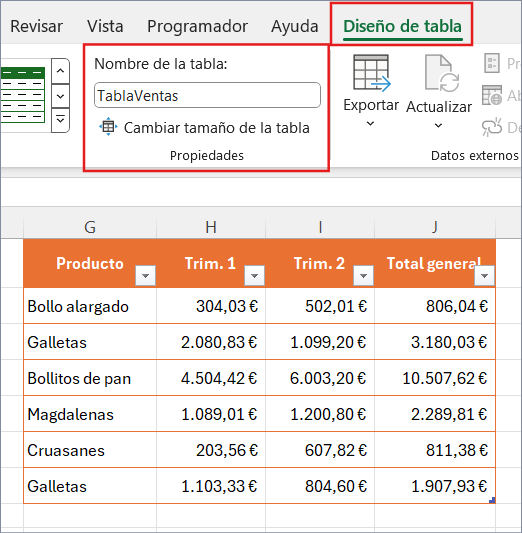Click the cell 811,38 €
The height and width of the screenshot is (533, 522).
[435, 450]
